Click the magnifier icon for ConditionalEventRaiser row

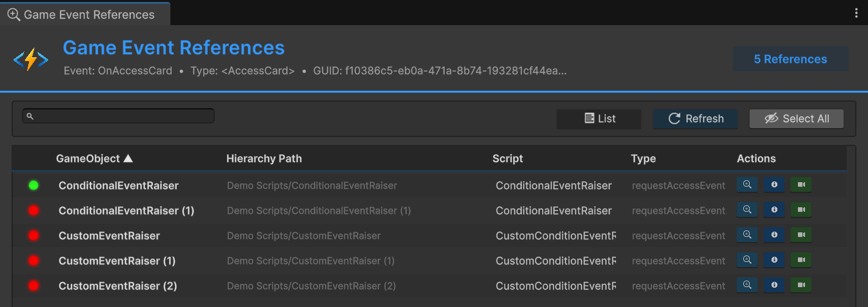(747, 185)
